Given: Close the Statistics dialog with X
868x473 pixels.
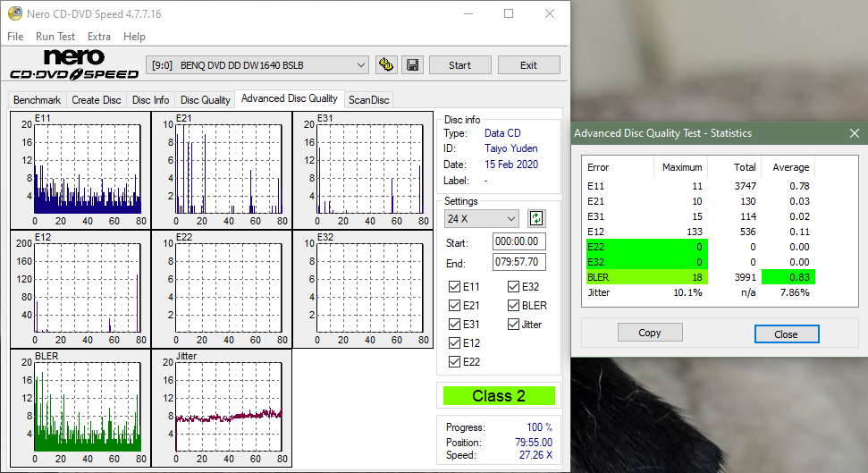Looking at the screenshot, I should pyautogui.click(x=855, y=133).
